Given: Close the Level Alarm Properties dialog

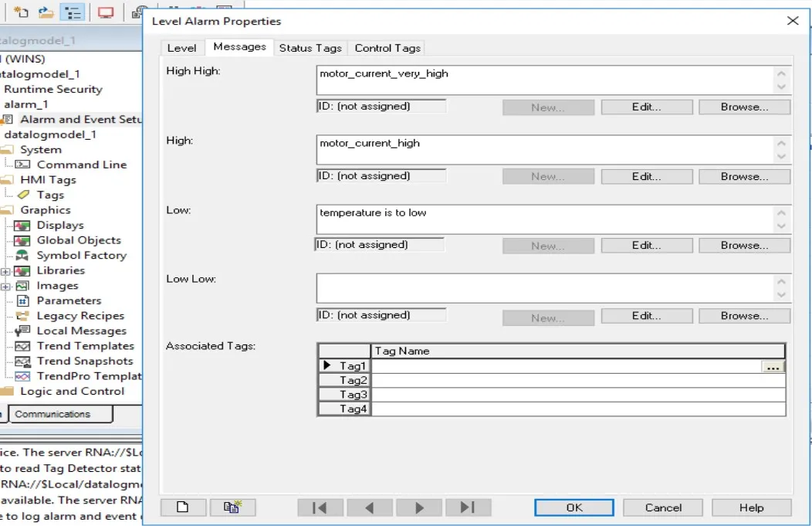Looking at the screenshot, I should (x=793, y=21).
